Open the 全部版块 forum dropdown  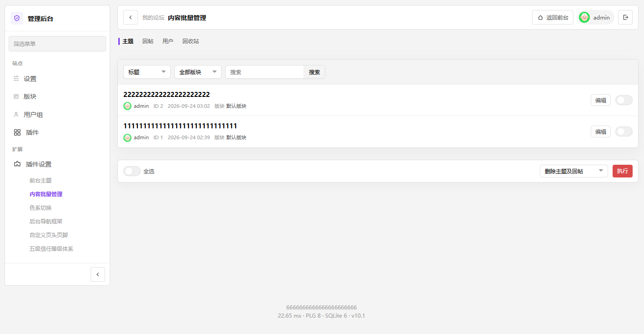(198, 72)
